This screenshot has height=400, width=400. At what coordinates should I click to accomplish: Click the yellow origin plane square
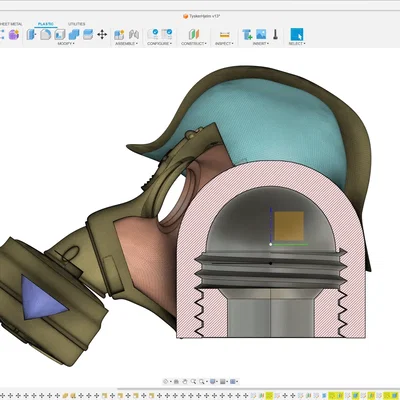pyautogui.click(x=289, y=226)
